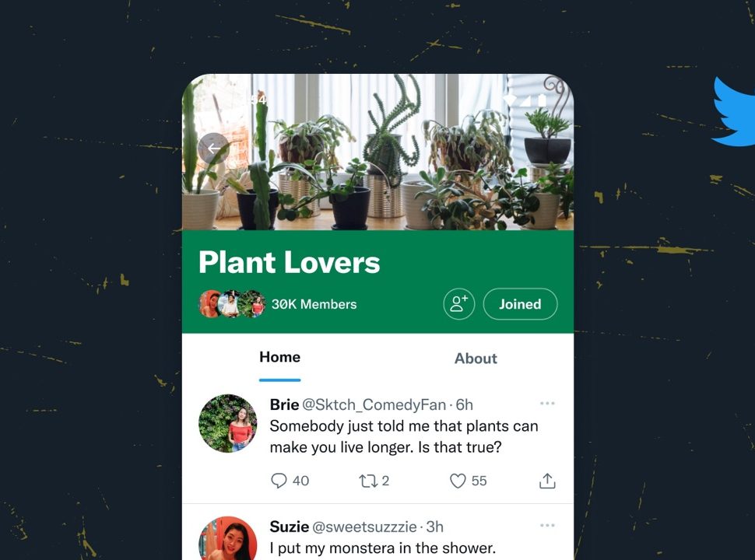
Task: Go back using the arrow icon
Action: 213,149
